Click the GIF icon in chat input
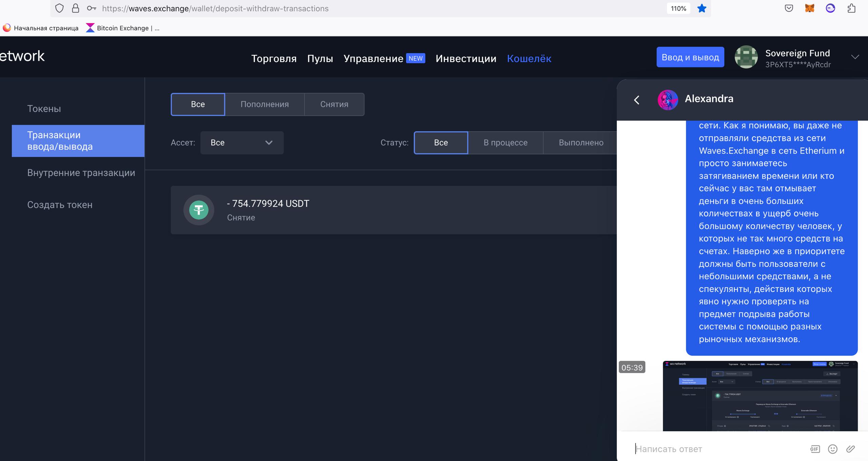The height and width of the screenshot is (461, 868). coord(815,449)
